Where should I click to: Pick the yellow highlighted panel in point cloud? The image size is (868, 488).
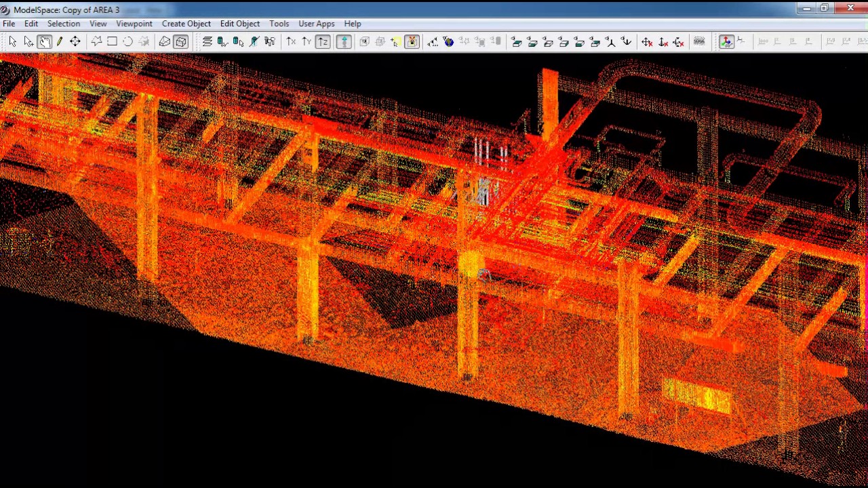[696, 396]
